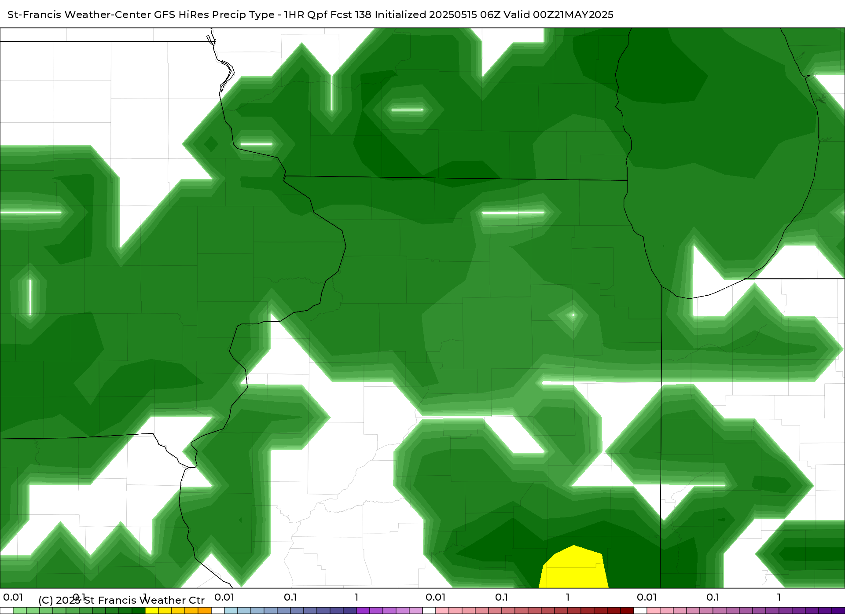Pick the darkest green swatch in the legend
The image size is (845, 616).
coord(139,611)
